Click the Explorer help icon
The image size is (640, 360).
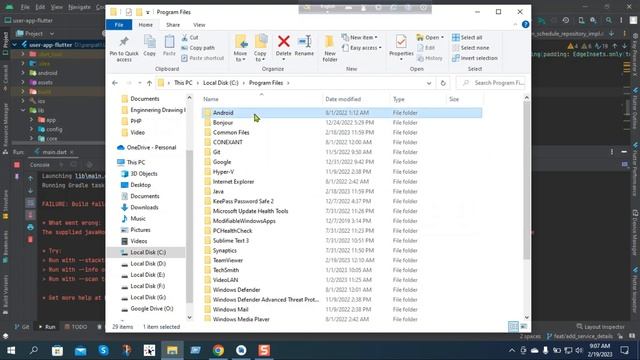[525, 24]
